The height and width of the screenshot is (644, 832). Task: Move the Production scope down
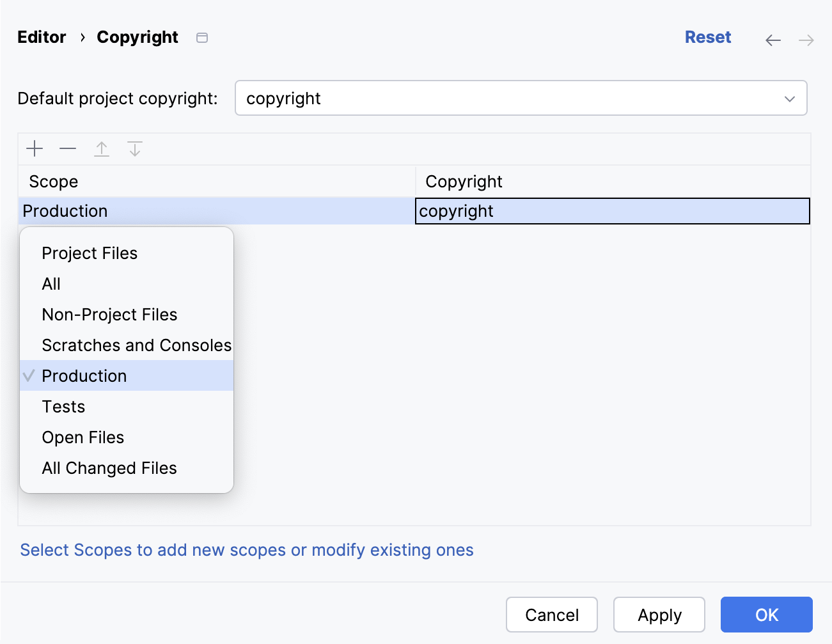coord(134,148)
